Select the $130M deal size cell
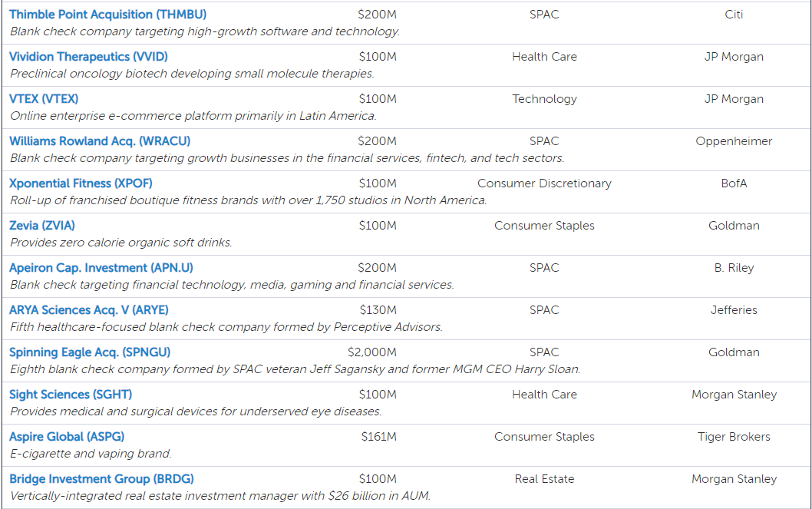The width and height of the screenshot is (812, 509). coord(378,309)
